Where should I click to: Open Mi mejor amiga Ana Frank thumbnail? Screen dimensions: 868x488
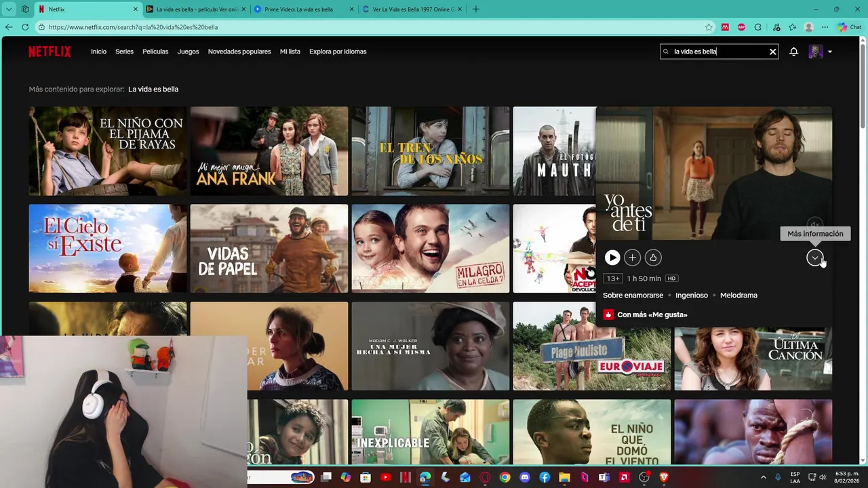(269, 151)
